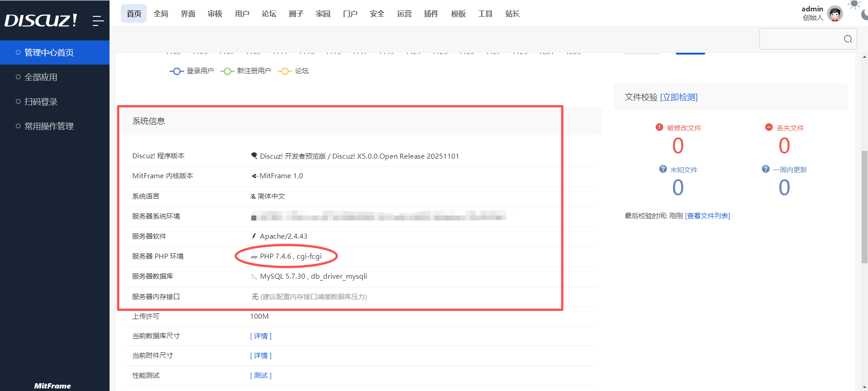Image resolution: width=868 pixels, height=391 pixels.
Task: Open the 圈子 top navigation tab
Action: tap(296, 14)
